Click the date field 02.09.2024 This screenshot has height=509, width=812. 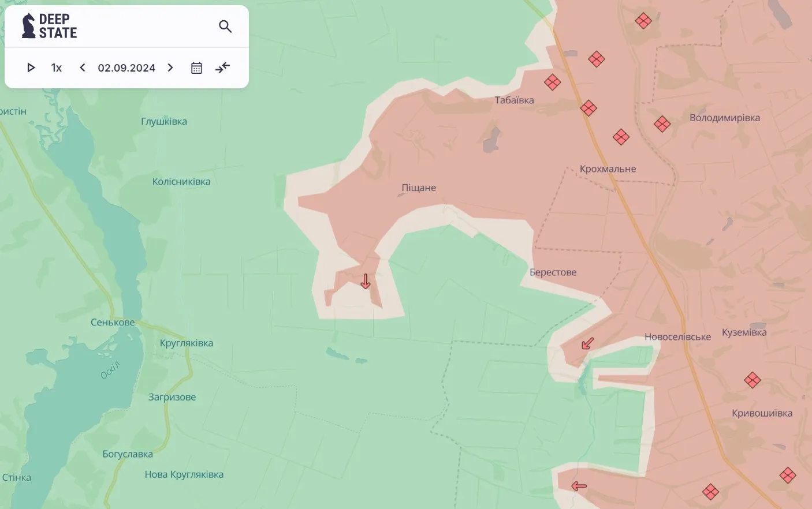tap(126, 68)
